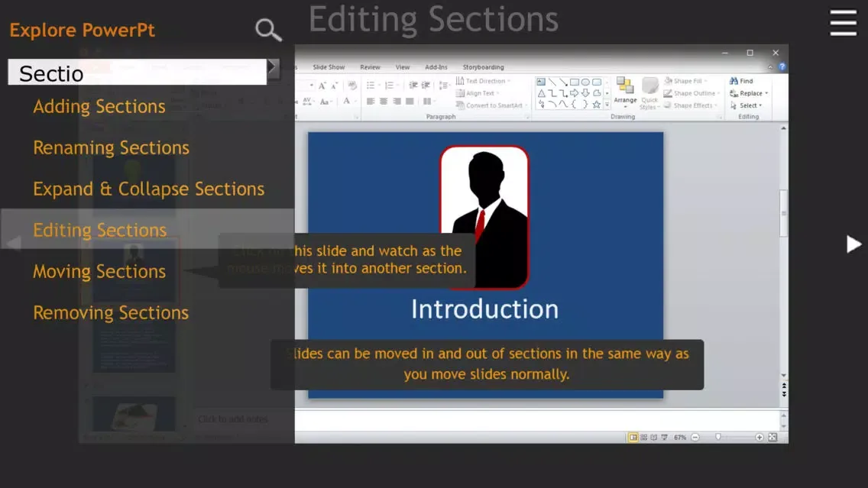This screenshot has height=488, width=868.
Task: Select the oval shape in gallery
Action: [585, 82]
